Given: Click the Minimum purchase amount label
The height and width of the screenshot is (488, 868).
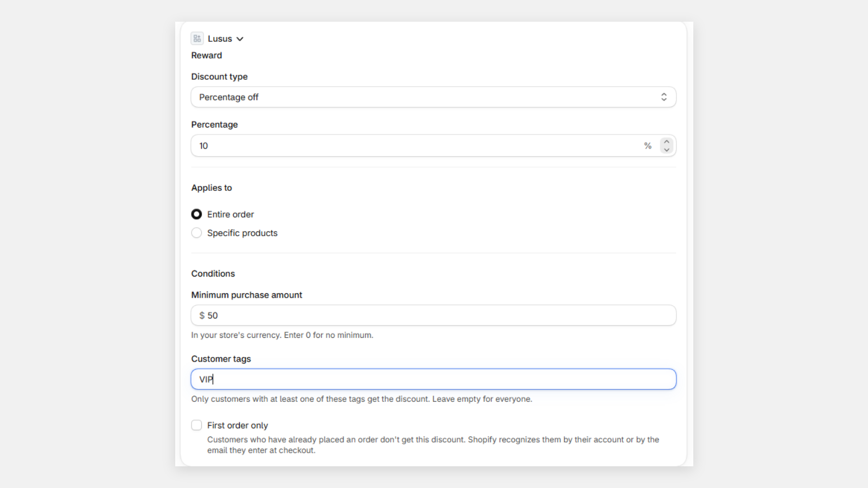Looking at the screenshot, I should pyautogui.click(x=247, y=295).
